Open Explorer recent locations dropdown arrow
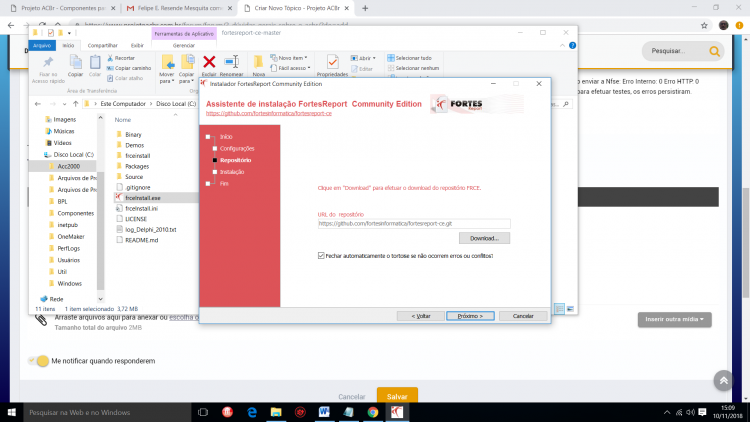750x422 pixels. click(64, 104)
